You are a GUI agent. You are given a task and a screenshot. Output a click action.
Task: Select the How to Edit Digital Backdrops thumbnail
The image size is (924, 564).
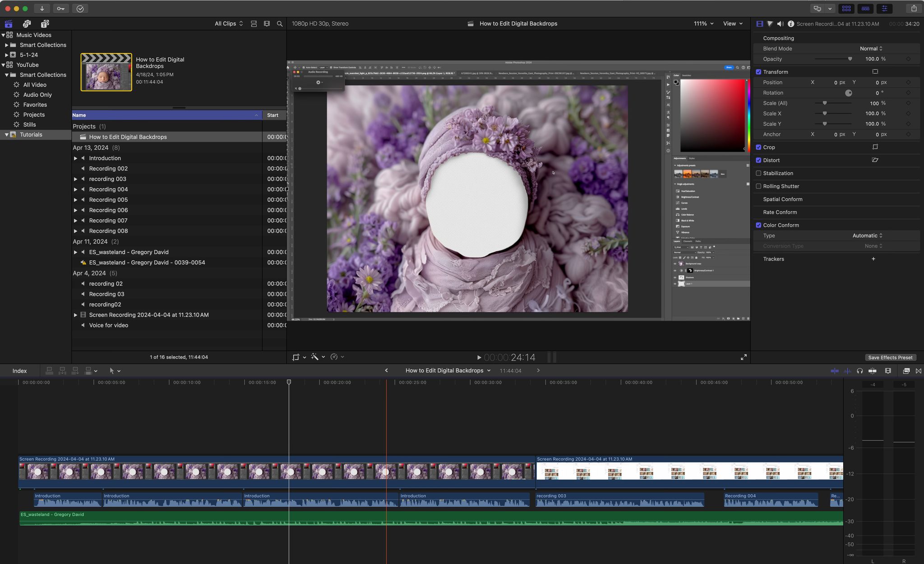[106, 72]
